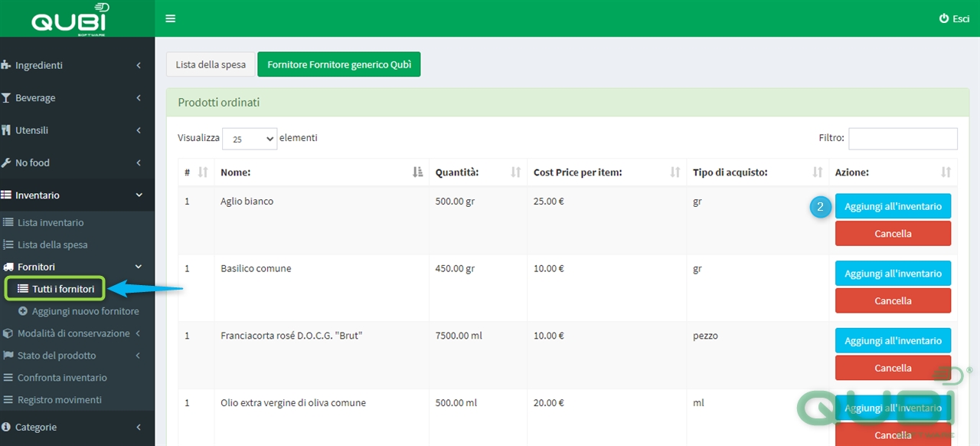Click the Modalità di conservazione cube icon

click(x=8, y=333)
